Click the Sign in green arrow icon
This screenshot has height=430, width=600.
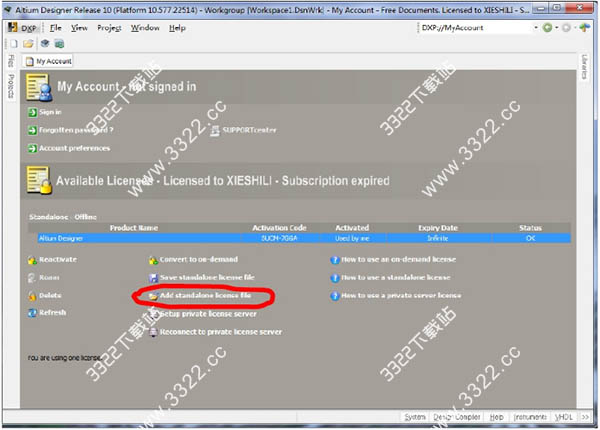[33, 112]
